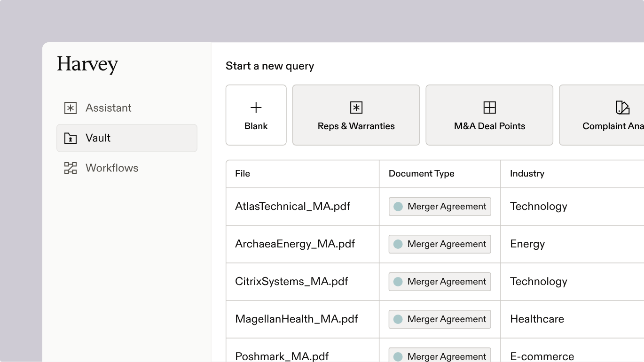Click Merger Agreement tag for MagellanHealth row
The width and height of the screenshot is (644, 362).
click(440, 319)
